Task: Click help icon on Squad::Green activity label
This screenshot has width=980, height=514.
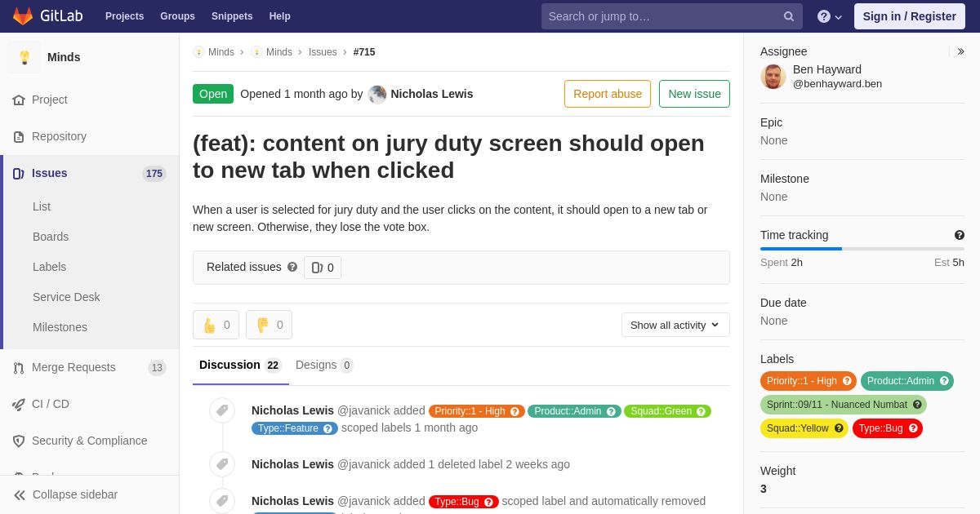Action: pos(701,411)
